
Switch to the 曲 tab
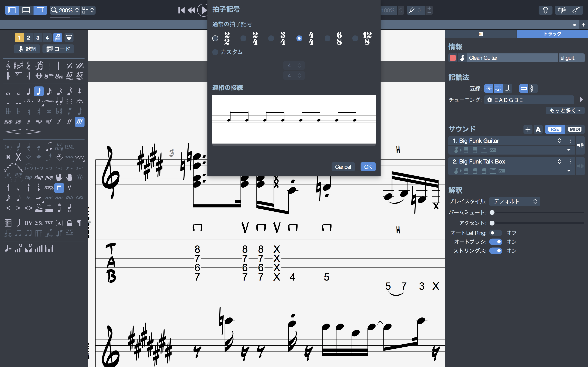click(x=480, y=34)
